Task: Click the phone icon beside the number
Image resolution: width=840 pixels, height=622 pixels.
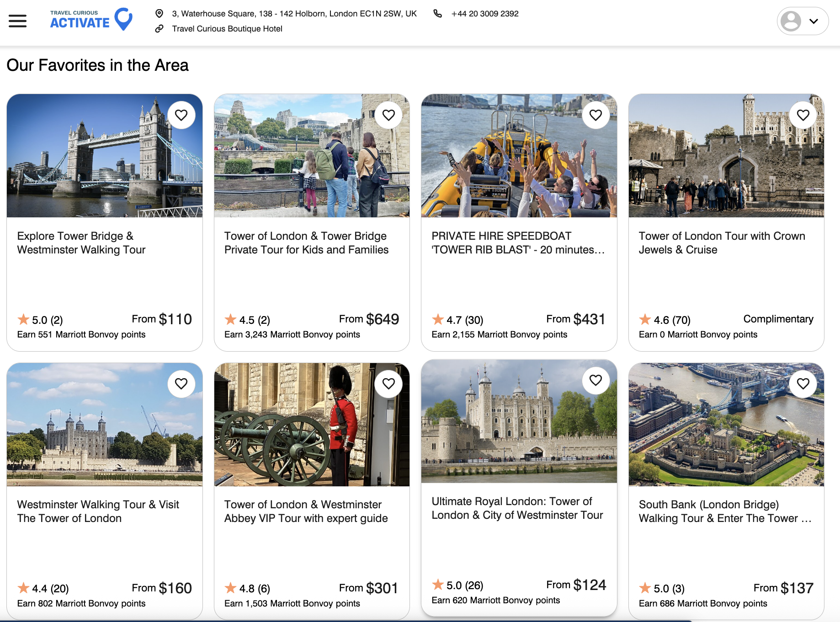Action: 437,14
